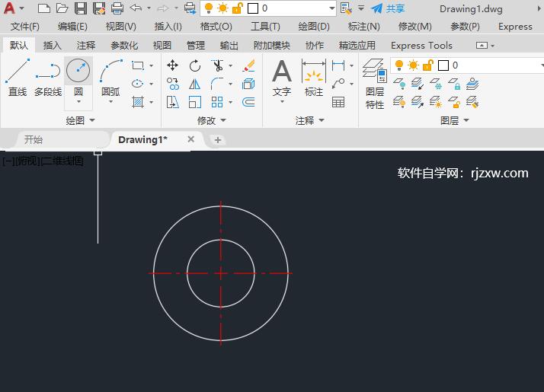The width and height of the screenshot is (544, 392).
Task: Open the application menu arrow beside A logo
Action: [22, 8]
